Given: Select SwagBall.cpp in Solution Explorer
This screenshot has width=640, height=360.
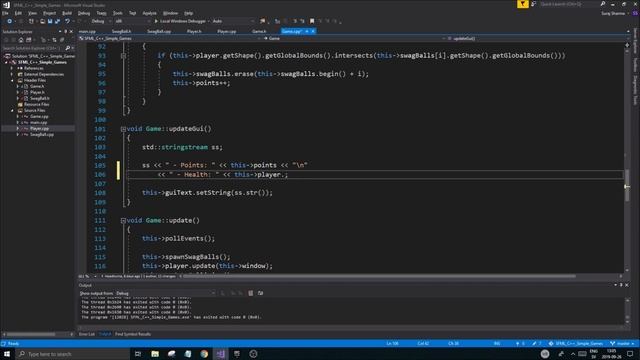Looking at the screenshot, I should (42, 134).
